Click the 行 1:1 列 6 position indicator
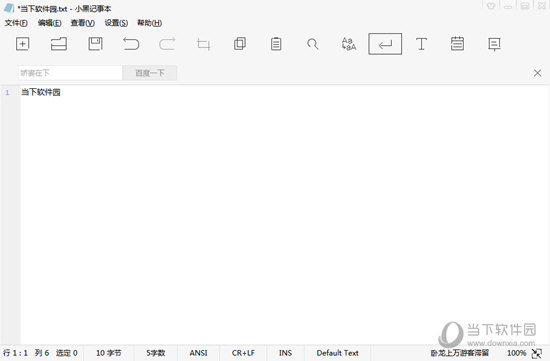This screenshot has width=550, height=361. tap(26, 353)
